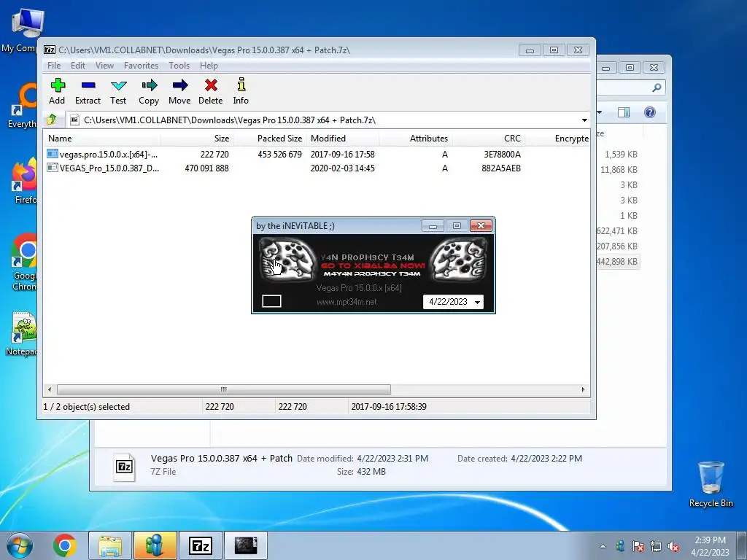Click the 453 526 679 packed size cell
747x560 pixels.
279,155
